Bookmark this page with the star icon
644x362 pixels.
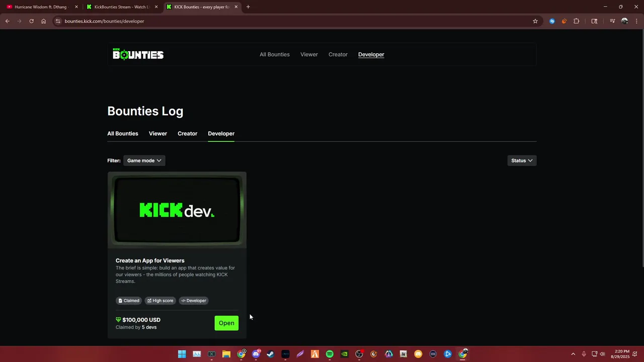coord(535,21)
